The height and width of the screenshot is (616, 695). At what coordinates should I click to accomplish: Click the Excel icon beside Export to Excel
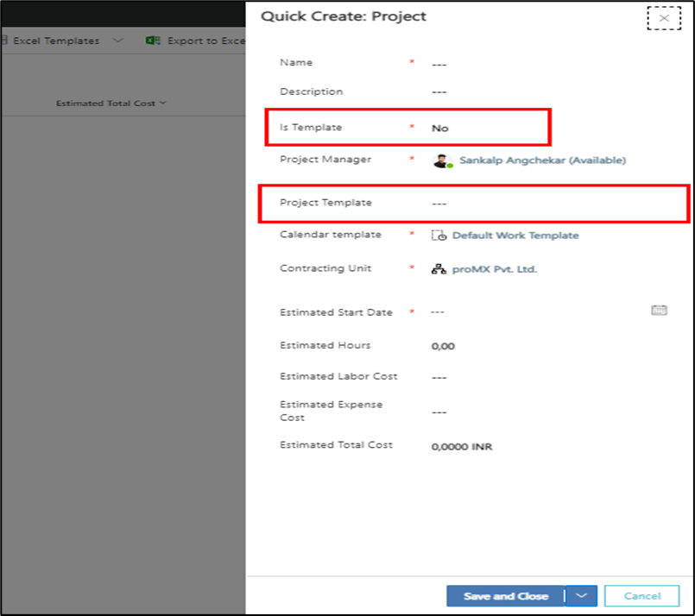pyautogui.click(x=153, y=41)
